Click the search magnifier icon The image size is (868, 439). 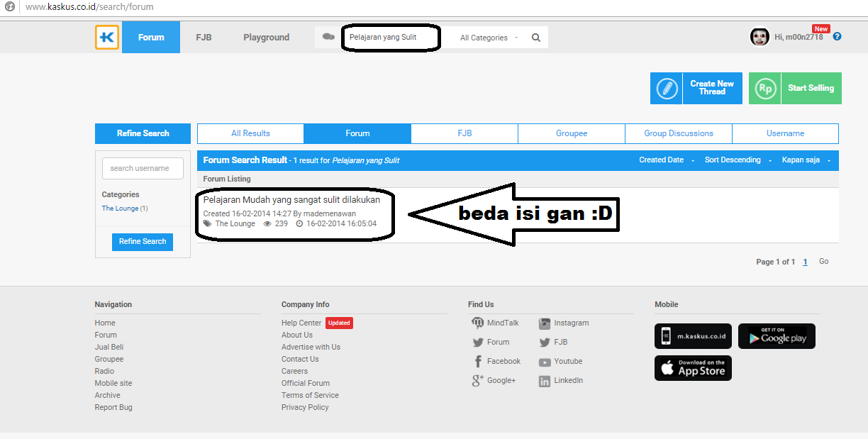point(536,38)
